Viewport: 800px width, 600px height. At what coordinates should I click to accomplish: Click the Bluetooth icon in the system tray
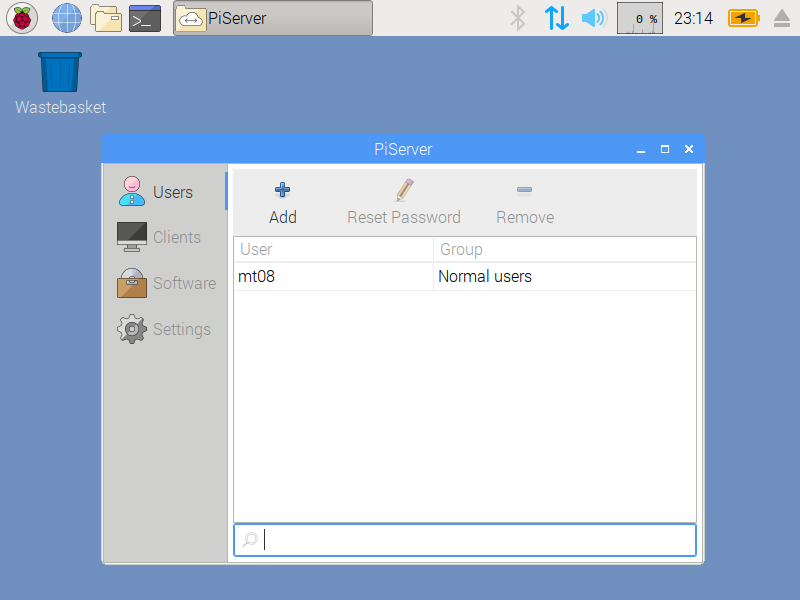click(x=517, y=17)
